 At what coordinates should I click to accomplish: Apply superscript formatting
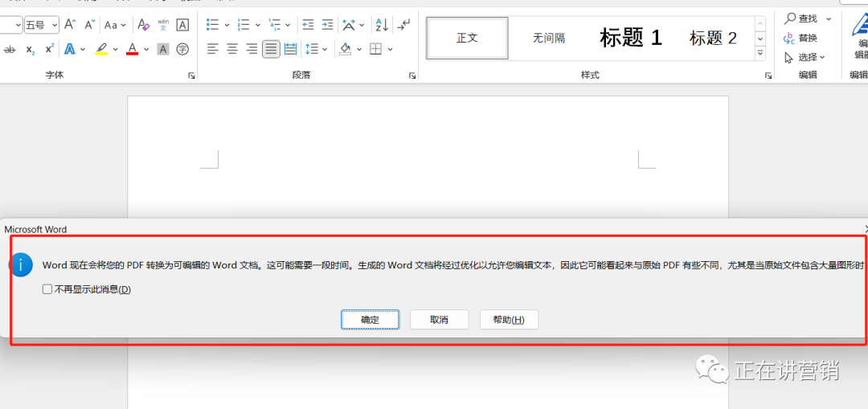click(x=49, y=49)
